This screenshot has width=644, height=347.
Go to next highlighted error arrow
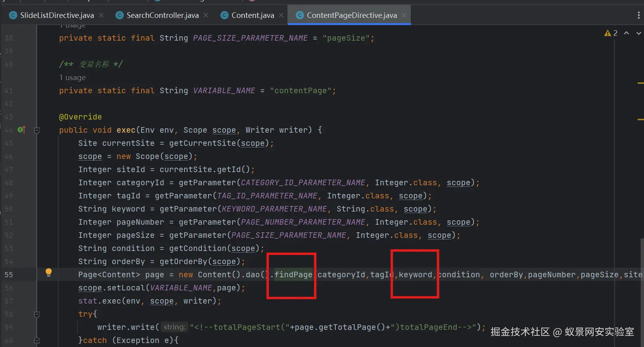click(639, 33)
